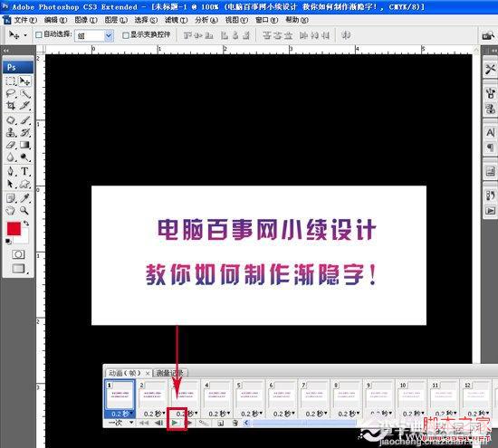Viewport: 498px width, 448px height.
Task: Select the Horizontal Type tool
Action: coord(24,171)
